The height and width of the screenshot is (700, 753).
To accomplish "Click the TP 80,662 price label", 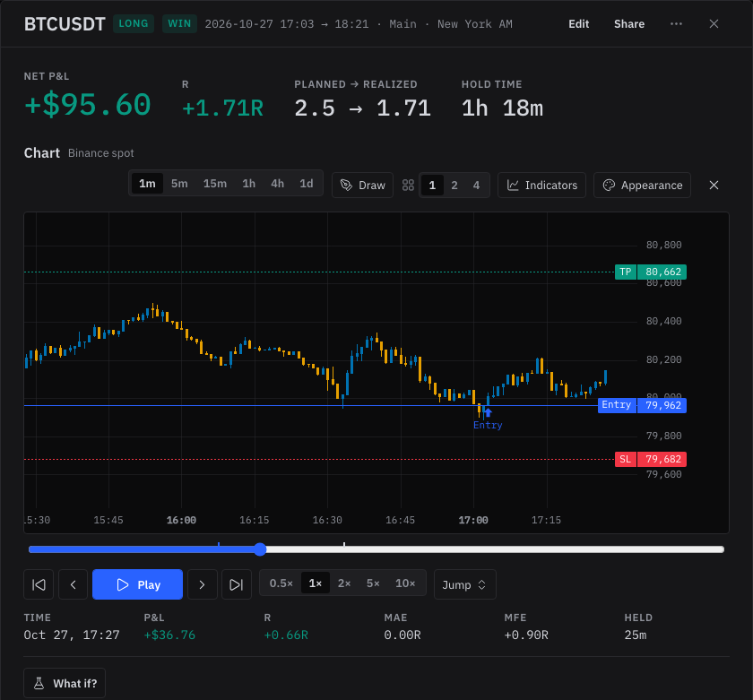I will tap(651, 272).
